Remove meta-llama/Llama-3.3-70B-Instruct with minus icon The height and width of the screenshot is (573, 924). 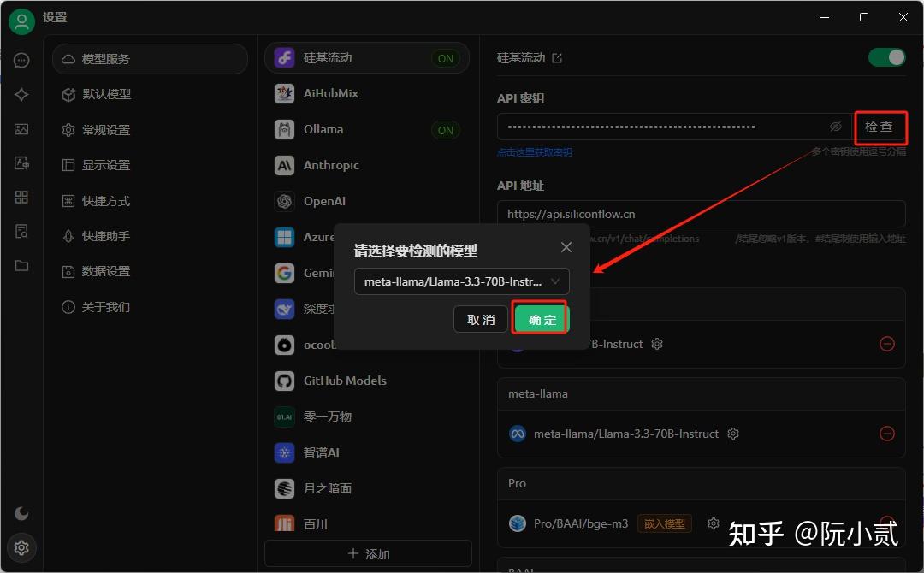(887, 434)
